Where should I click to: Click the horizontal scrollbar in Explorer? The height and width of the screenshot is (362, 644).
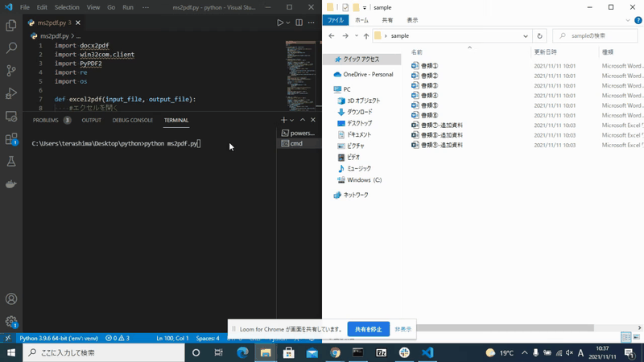point(506,327)
